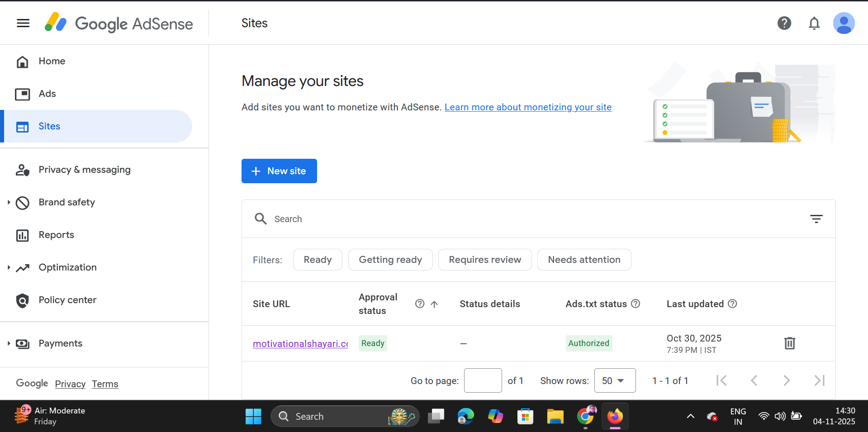
Task: Click the Last updated help icon
Action: [732, 304]
